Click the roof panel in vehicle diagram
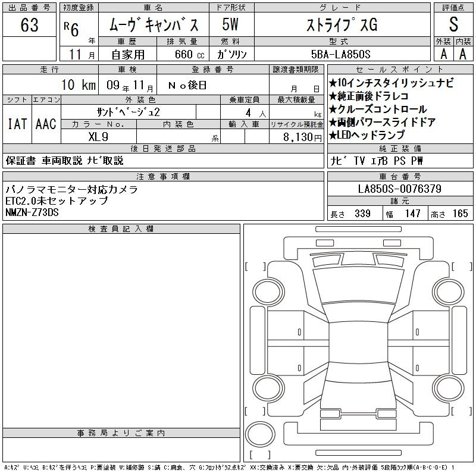The width and height of the screenshot is (476, 476). coord(358,342)
